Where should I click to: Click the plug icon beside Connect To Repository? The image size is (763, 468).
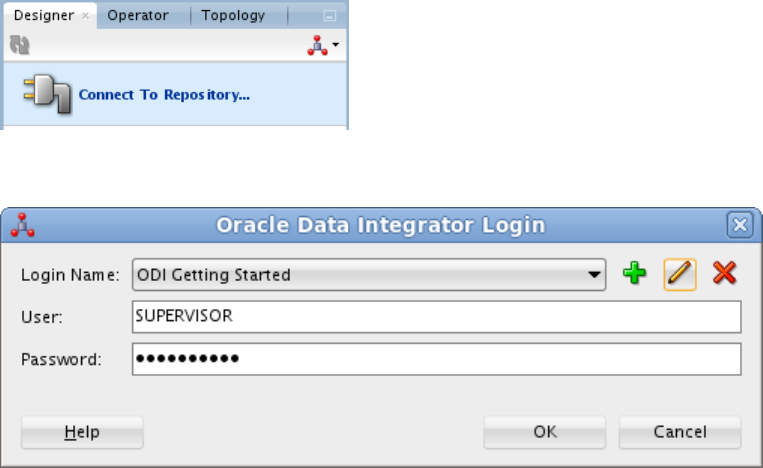point(47,94)
